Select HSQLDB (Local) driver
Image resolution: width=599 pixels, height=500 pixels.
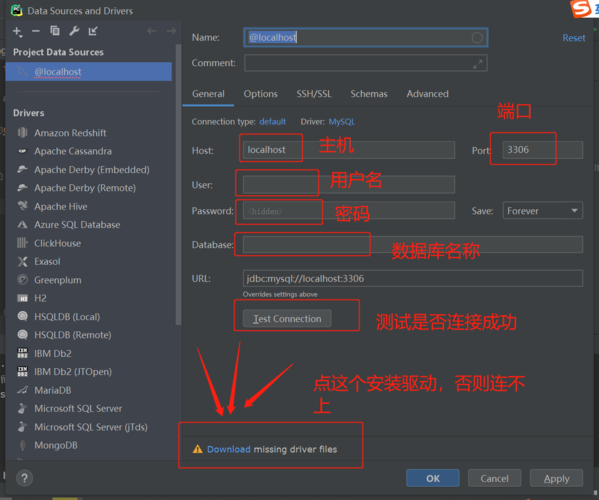(x=67, y=317)
